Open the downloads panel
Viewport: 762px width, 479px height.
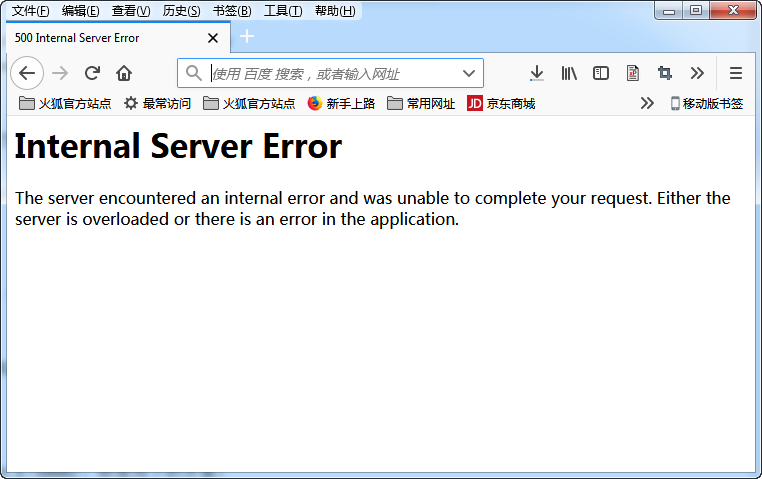tap(537, 73)
